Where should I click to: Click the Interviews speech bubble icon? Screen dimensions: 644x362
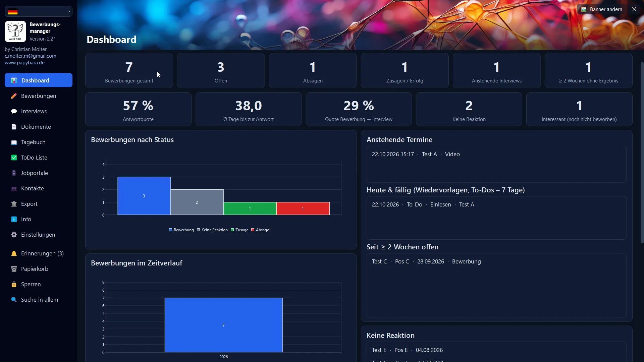[x=14, y=111]
